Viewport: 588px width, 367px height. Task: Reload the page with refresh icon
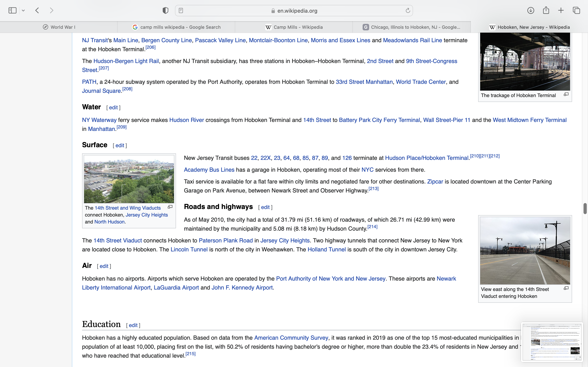(408, 10)
